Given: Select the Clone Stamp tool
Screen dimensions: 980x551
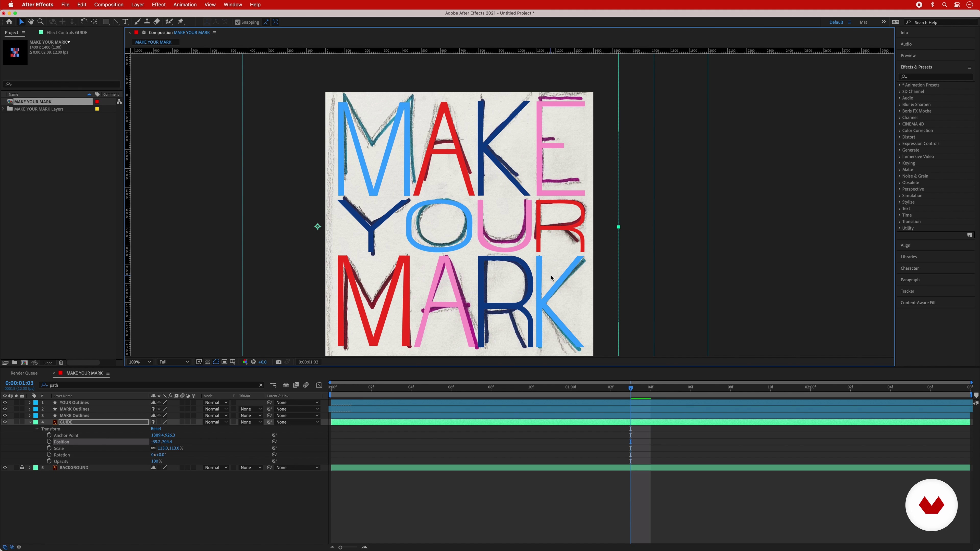Looking at the screenshot, I should [x=147, y=22].
